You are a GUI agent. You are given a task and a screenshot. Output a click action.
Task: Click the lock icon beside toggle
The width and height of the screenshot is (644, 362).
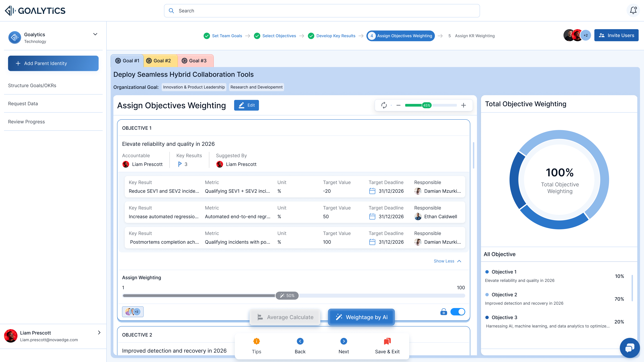tap(443, 312)
